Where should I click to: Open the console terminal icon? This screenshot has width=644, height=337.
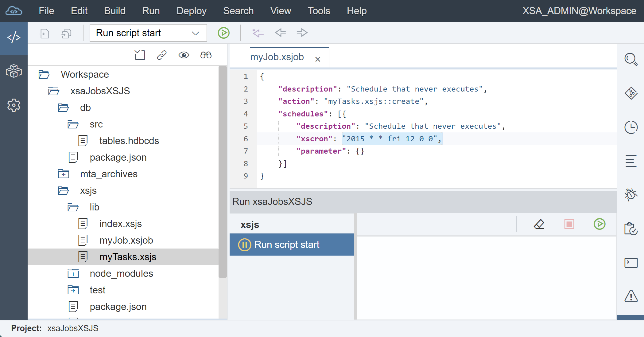[631, 263]
